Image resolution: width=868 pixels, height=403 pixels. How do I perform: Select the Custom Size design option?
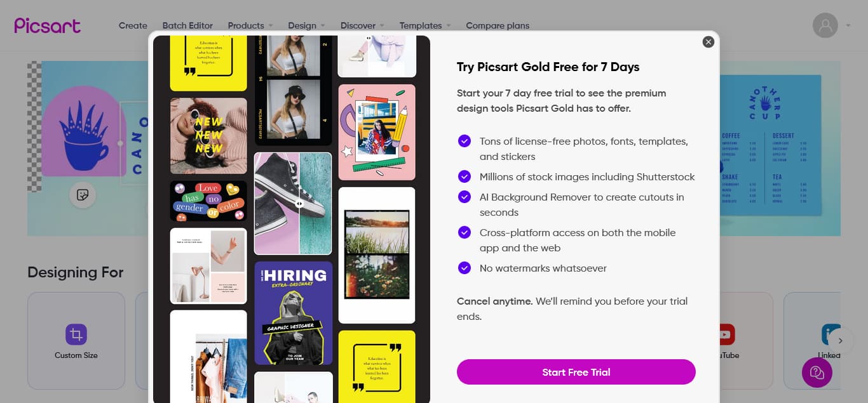click(x=76, y=341)
